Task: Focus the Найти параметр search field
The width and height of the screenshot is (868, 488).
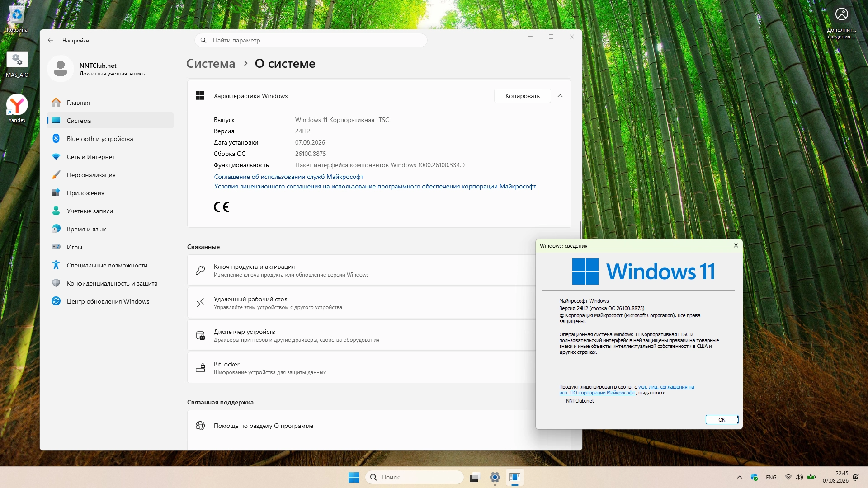Action: (x=311, y=40)
